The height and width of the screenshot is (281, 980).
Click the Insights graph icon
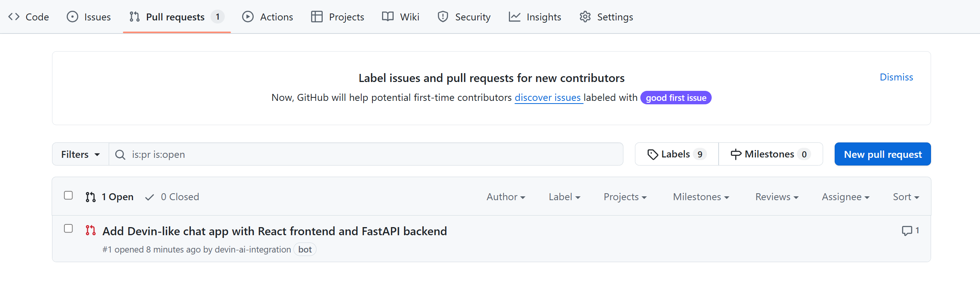514,17
